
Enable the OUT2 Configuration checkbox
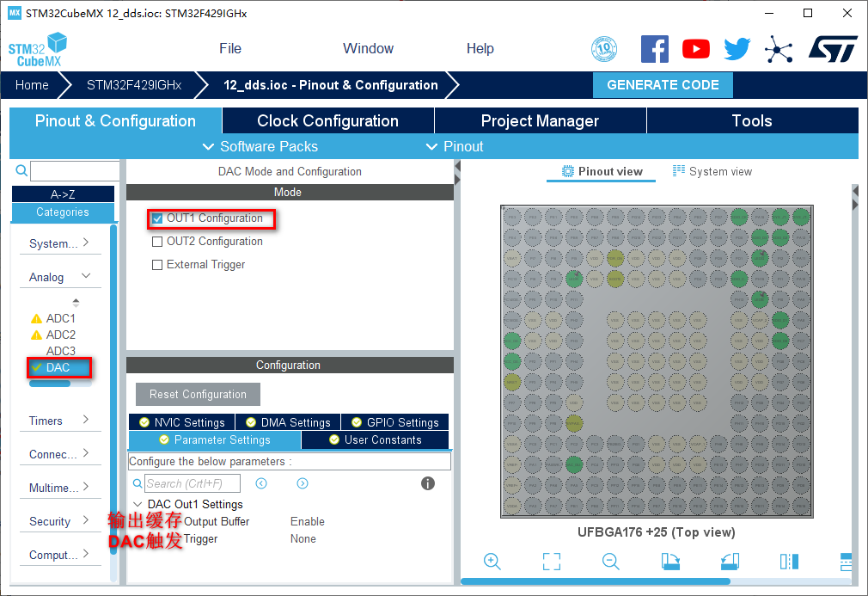(157, 242)
